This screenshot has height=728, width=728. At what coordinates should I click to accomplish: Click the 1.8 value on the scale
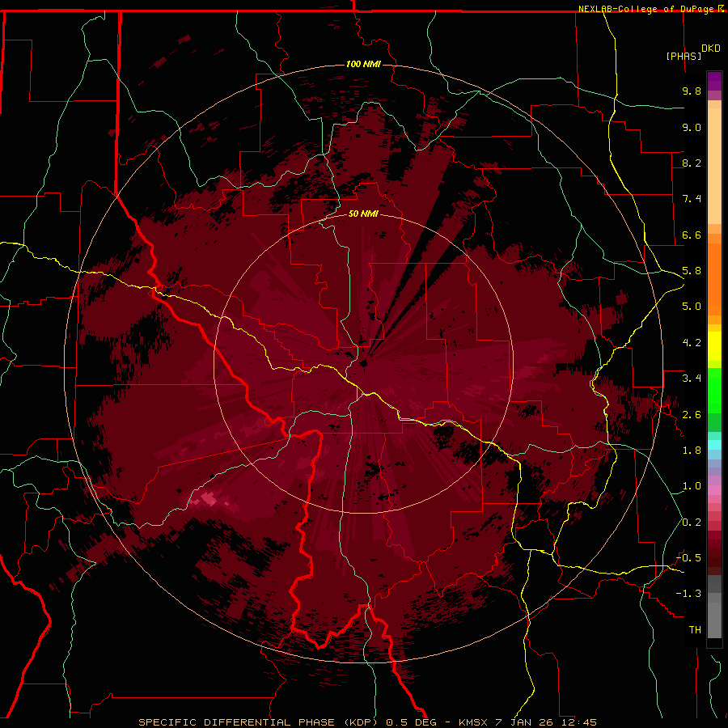coord(692,451)
